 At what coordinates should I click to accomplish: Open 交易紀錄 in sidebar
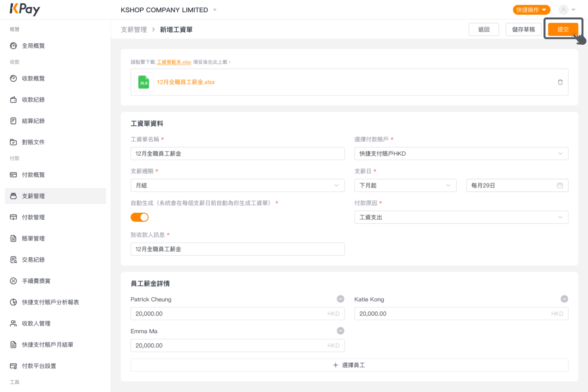pyautogui.click(x=55, y=260)
